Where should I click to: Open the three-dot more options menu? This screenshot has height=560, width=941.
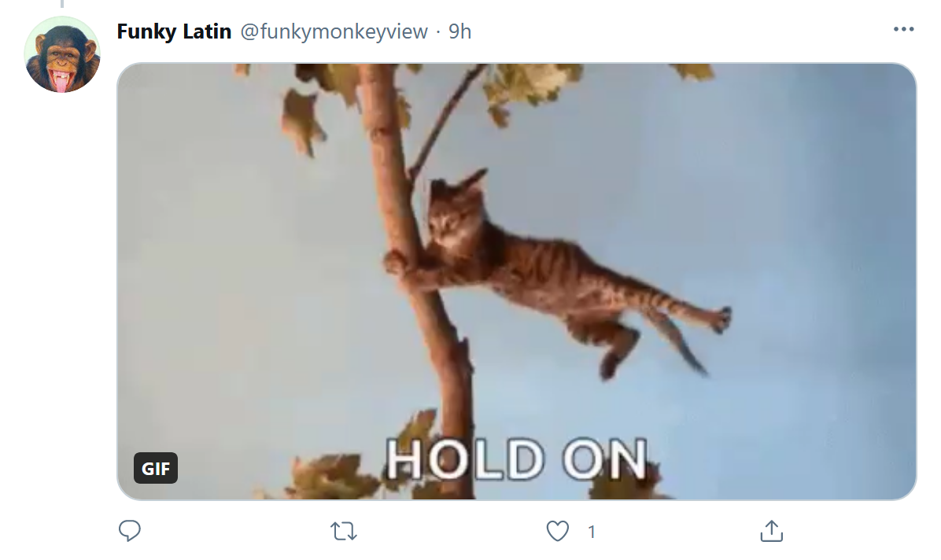(903, 29)
